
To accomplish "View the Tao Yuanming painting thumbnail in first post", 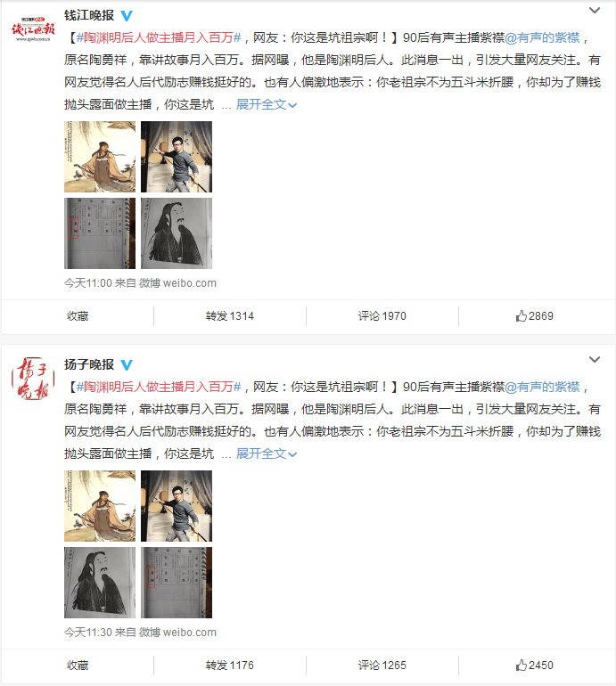I will 100,157.
